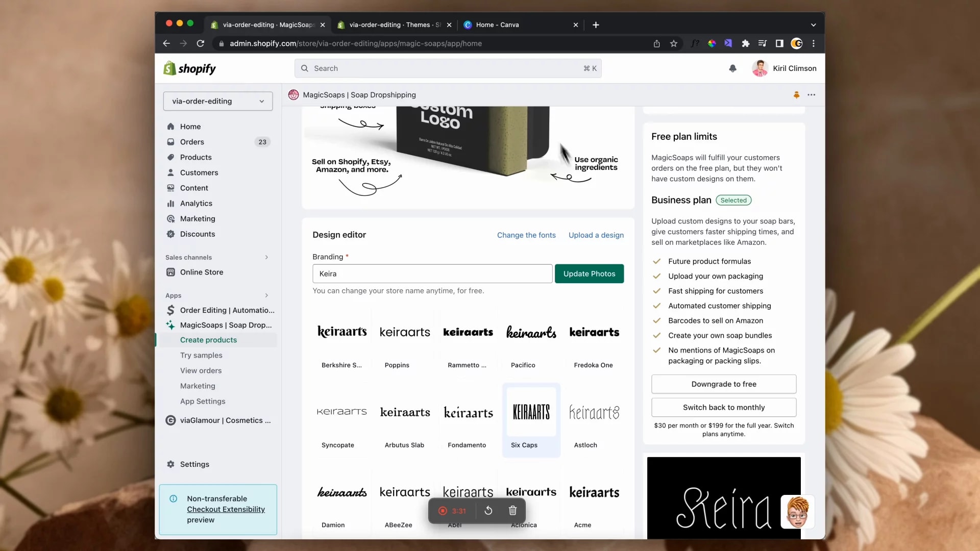Reload the page in browser

[201, 43]
